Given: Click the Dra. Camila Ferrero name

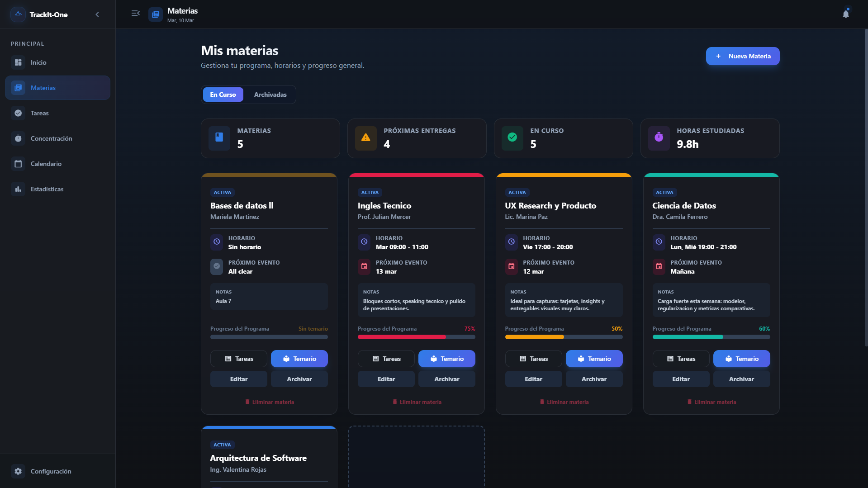Looking at the screenshot, I should [x=680, y=217].
